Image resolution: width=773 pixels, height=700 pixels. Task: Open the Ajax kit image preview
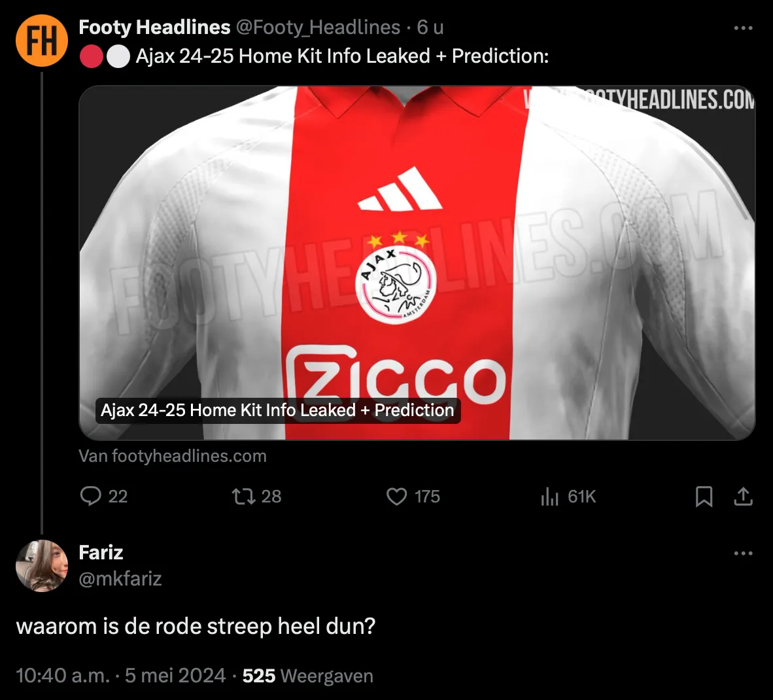click(x=417, y=263)
